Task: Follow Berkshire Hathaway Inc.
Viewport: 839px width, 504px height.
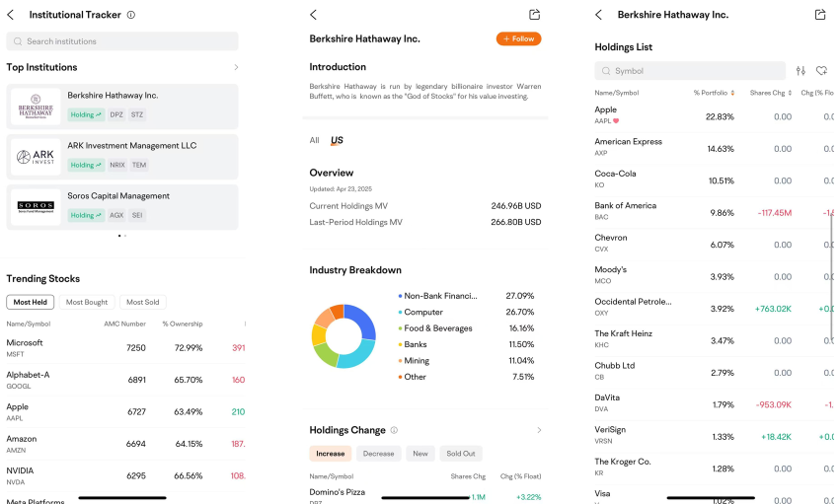Action: 518,39
